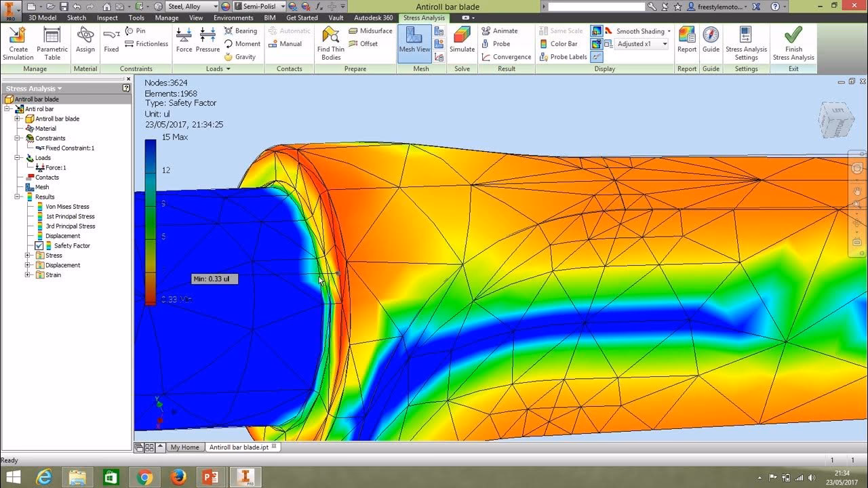The height and width of the screenshot is (488, 868).
Task: Select the Midsurface tool
Action: pyautogui.click(x=370, y=30)
